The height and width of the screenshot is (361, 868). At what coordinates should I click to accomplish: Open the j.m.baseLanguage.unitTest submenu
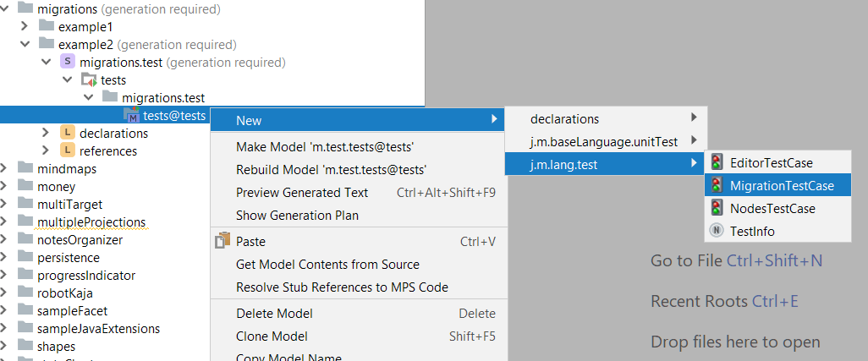point(604,142)
